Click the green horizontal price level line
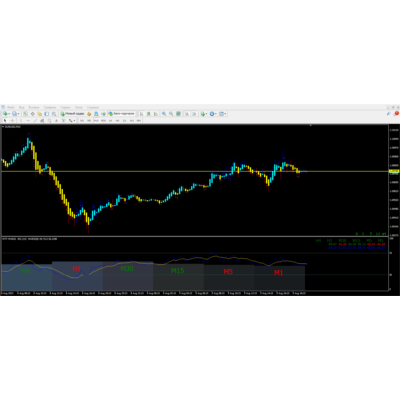 [x=195, y=171]
